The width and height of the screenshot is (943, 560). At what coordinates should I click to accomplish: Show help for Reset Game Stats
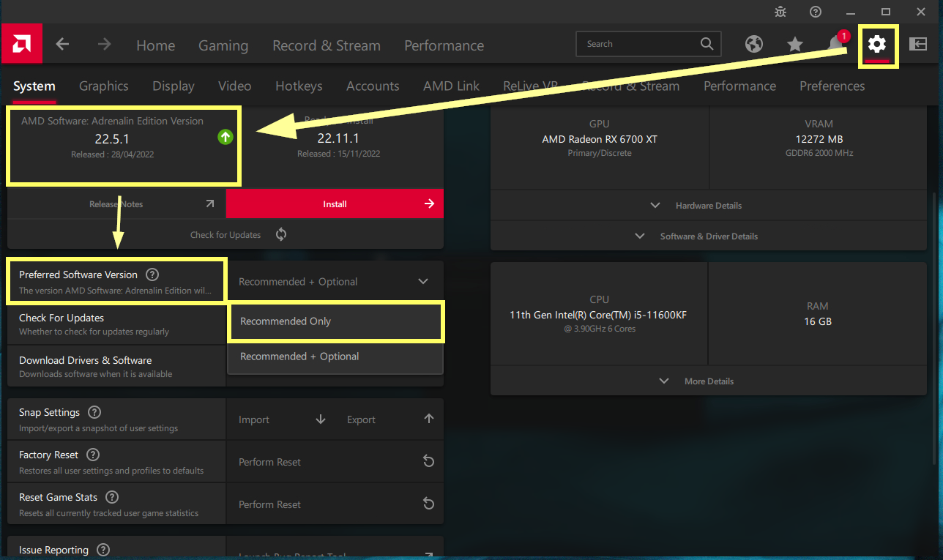(112, 497)
